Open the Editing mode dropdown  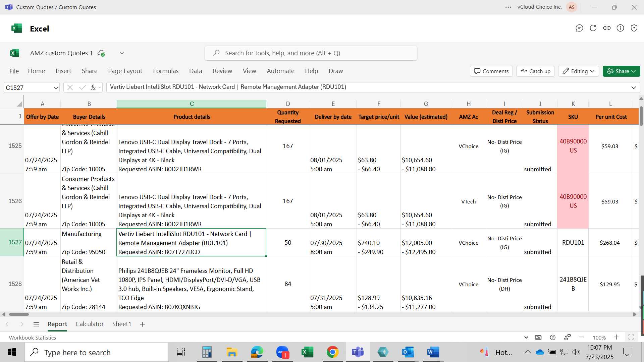click(x=579, y=71)
